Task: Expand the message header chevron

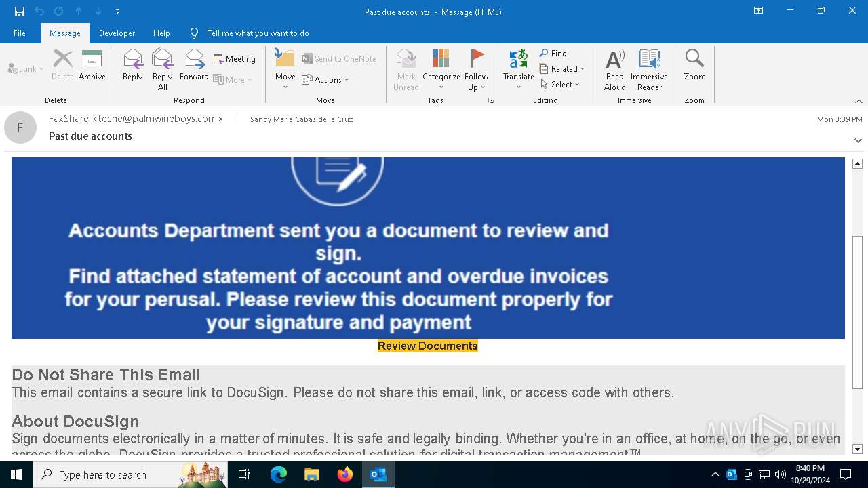Action: (858, 140)
